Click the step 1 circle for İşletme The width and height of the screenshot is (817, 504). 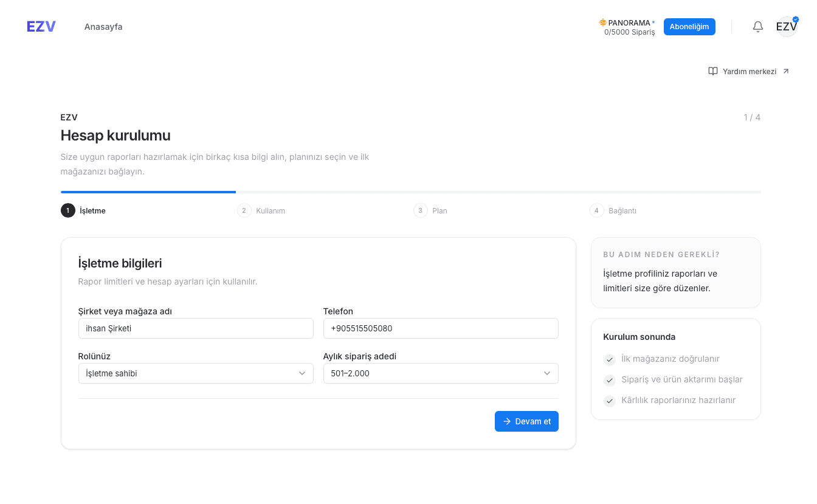(68, 210)
